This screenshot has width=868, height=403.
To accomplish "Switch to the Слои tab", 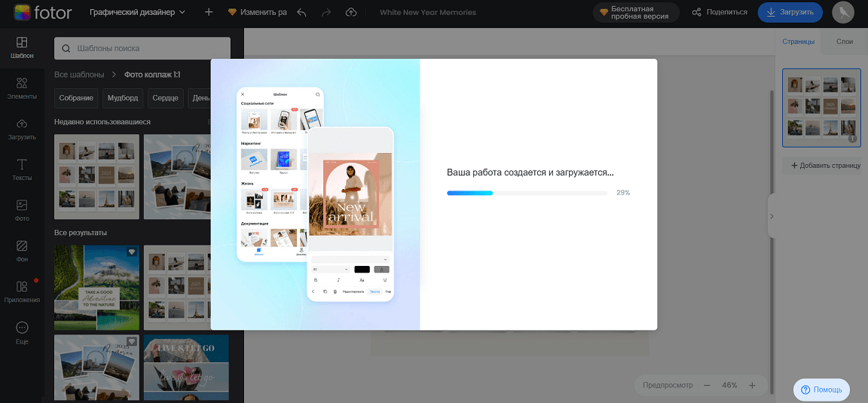I will (844, 41).
